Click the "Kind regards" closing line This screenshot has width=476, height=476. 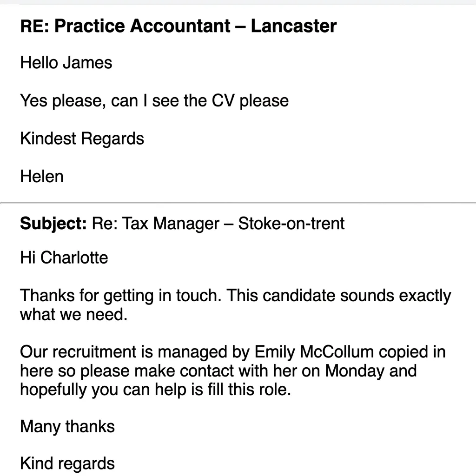(x=67, y=463)
